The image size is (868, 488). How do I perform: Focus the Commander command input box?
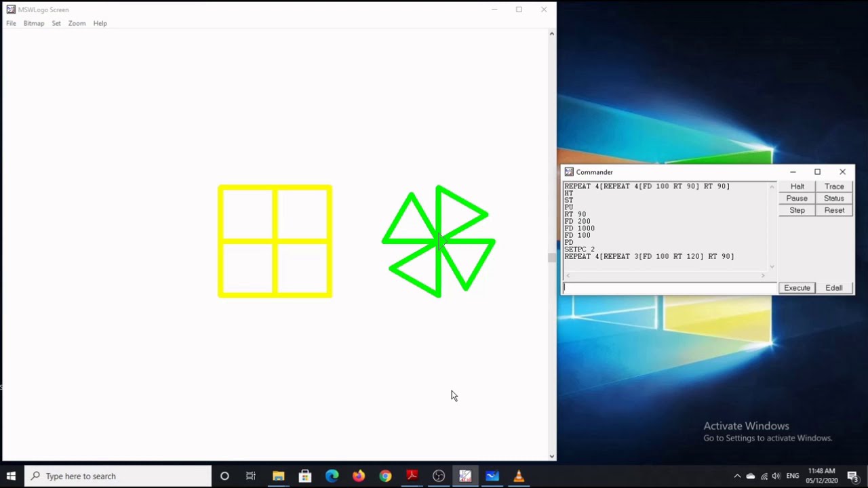coord(669,287)
